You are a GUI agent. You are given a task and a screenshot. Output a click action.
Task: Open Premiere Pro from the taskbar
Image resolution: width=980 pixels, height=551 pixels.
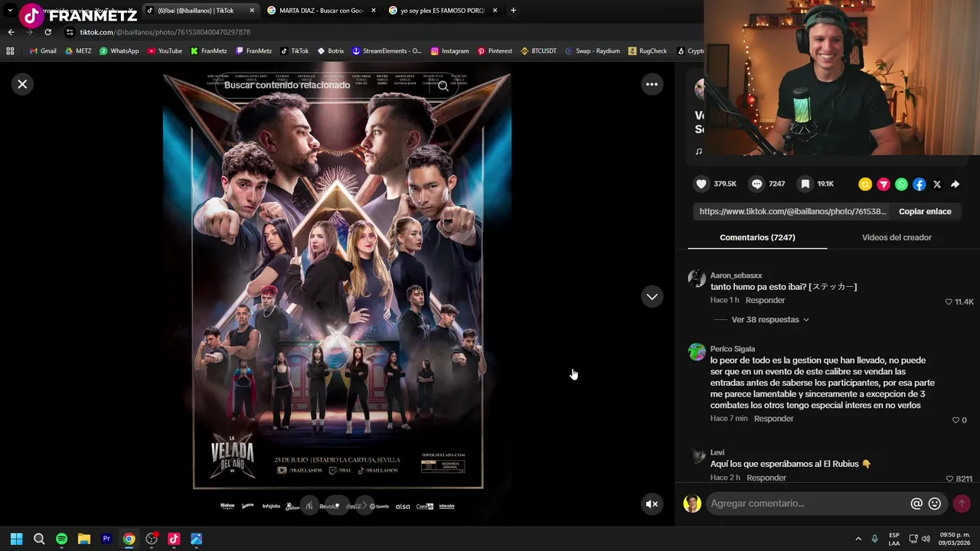[x=106, y=539]
